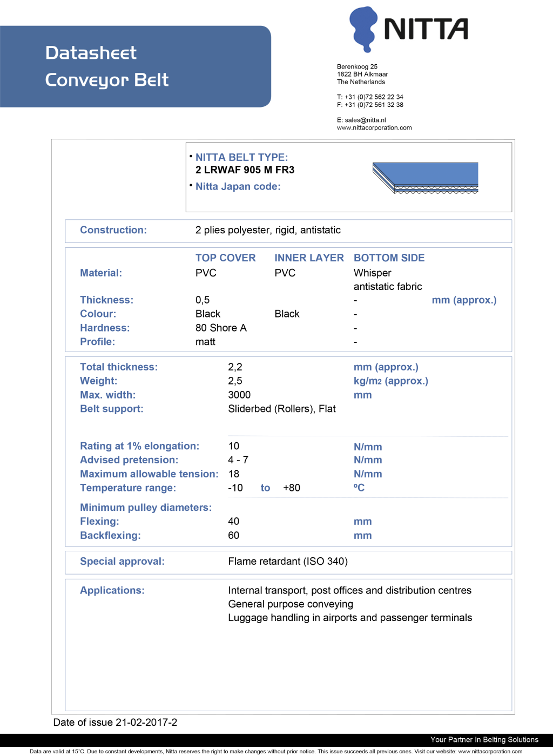553x756 pixels.
Task: Click the '°C' temperature unit
Action: pos(359,488)
